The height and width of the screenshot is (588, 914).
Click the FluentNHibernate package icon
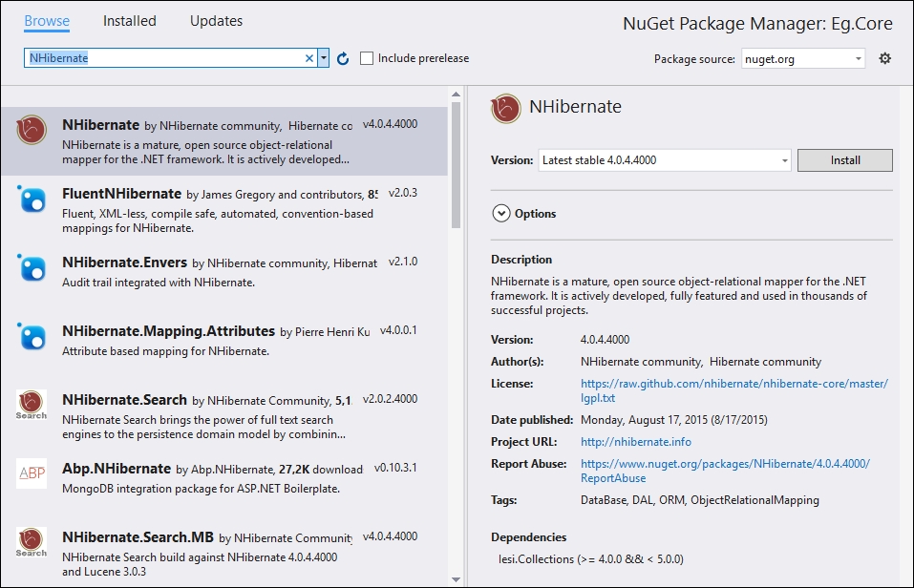(32, 199)
